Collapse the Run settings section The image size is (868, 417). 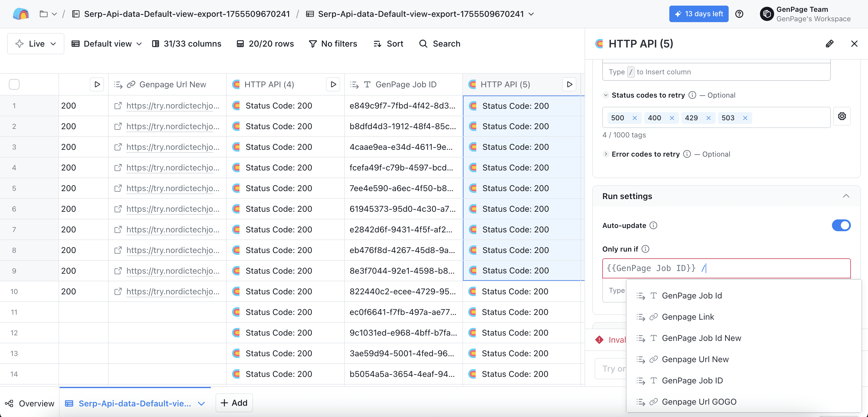click(846, 196)
